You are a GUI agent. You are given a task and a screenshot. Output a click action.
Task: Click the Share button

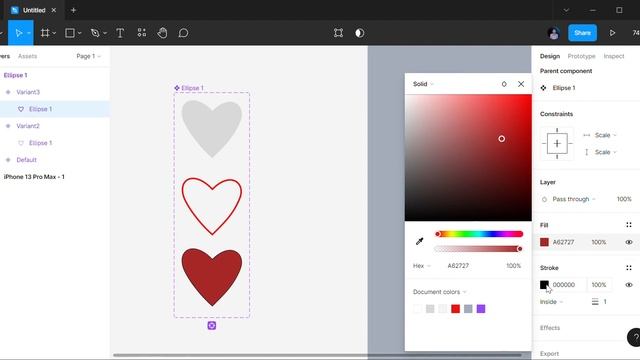[x=582, y=33]
